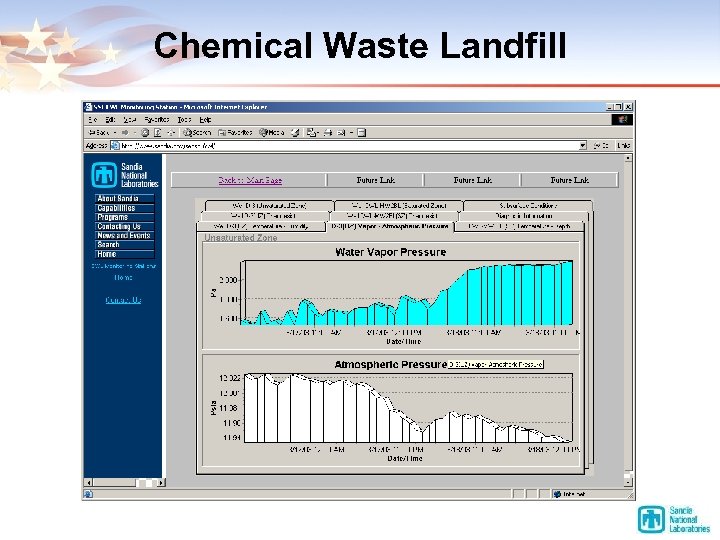The height and width of the screenshot is (540, 720).
Task: Open the File menu
Action: pos(93,120)
